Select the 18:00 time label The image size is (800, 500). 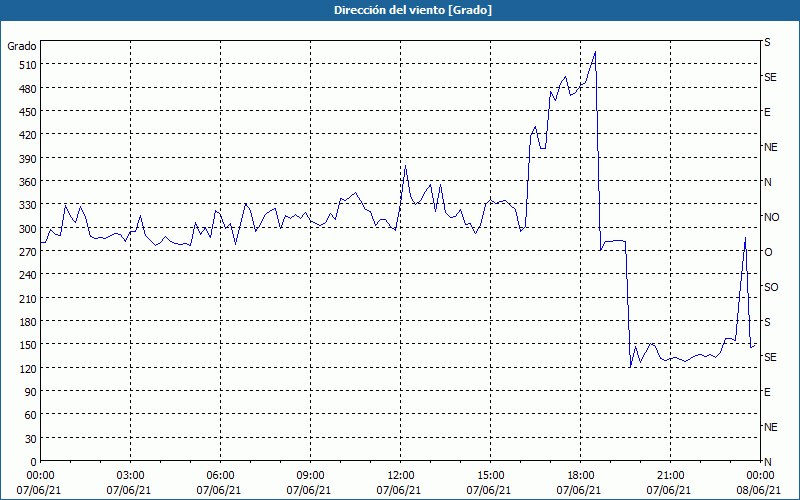(580, 476)
